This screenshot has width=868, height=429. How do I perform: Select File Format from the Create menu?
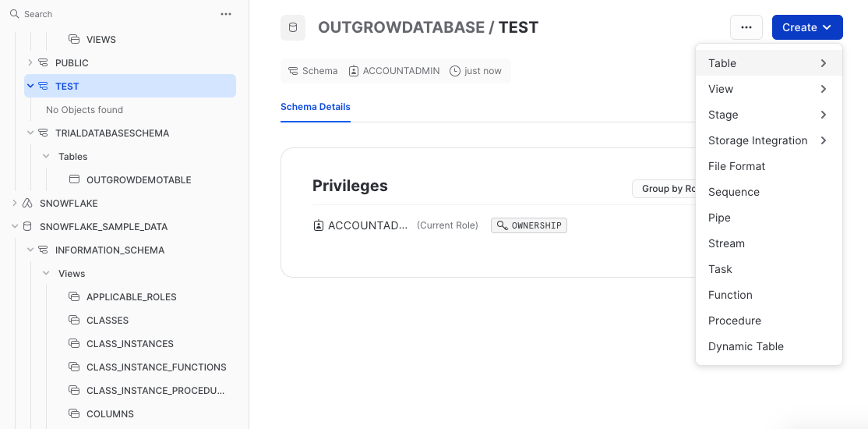[736, 166]
